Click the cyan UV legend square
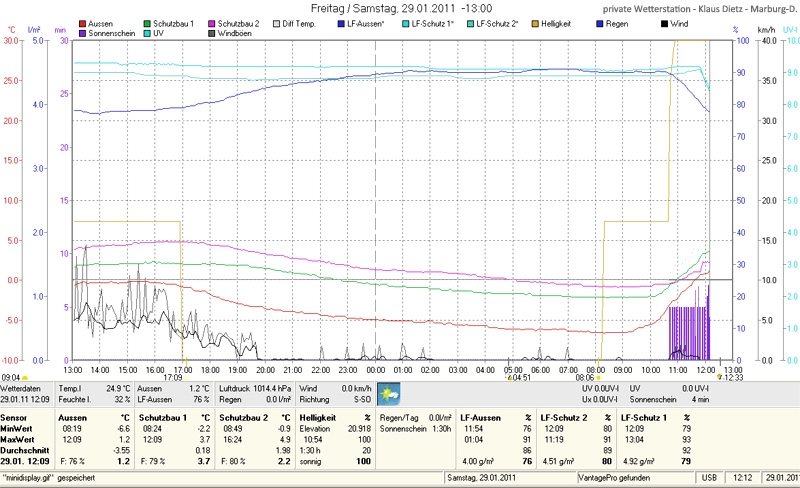 coord(147,33)
